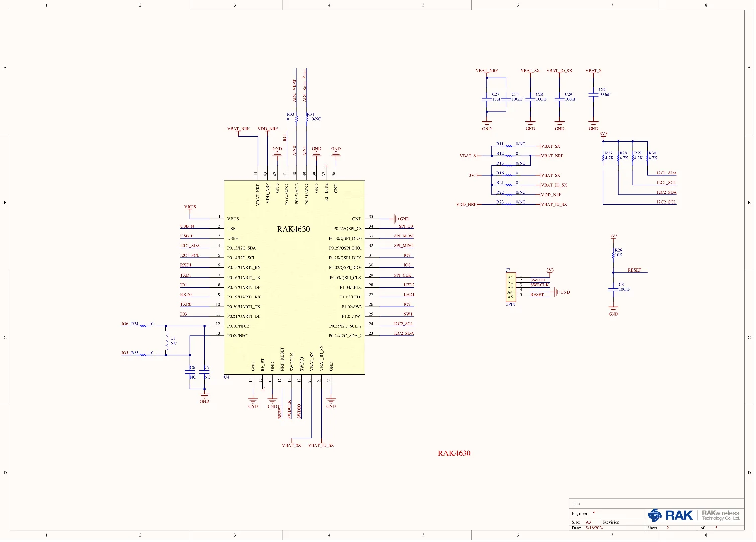756x542 pixels.
Task: Click the VBAT_IO_SX label at the schematic bottom
Action: pos(321,445)
